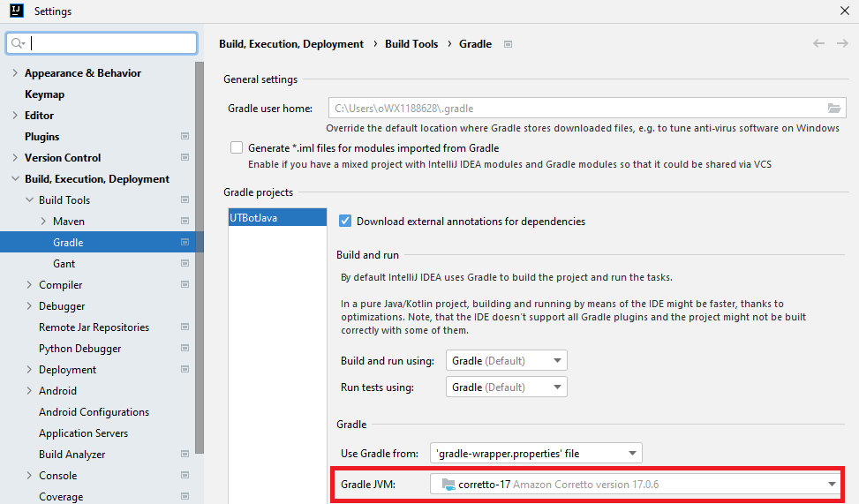The image size is (859, 504).
Task: Click the project-level icon beside Plugins
Action: point(185,137)
